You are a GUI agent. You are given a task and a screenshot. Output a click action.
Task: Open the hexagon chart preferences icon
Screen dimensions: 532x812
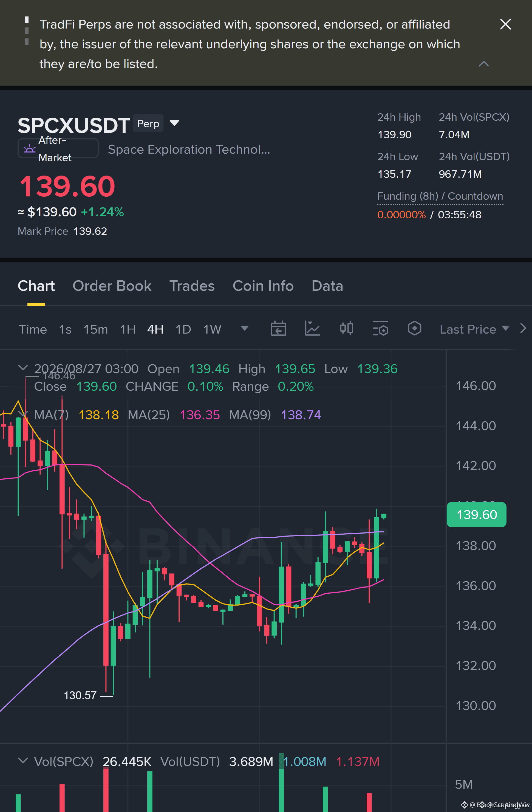pos(414,329)
